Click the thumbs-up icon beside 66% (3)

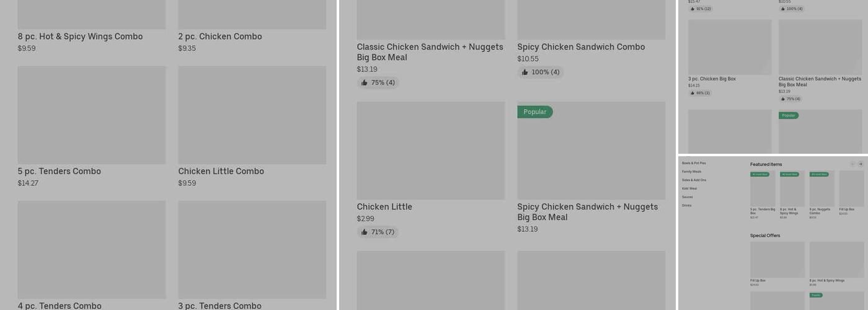[x=693, y=93]
